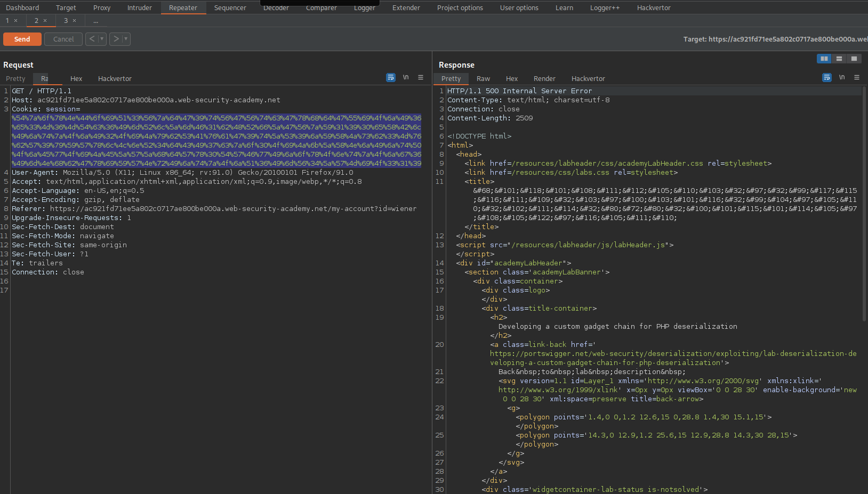Switch to side-by-side layout view
This screenshot has width=868, height=494.
tap(824, 59)
